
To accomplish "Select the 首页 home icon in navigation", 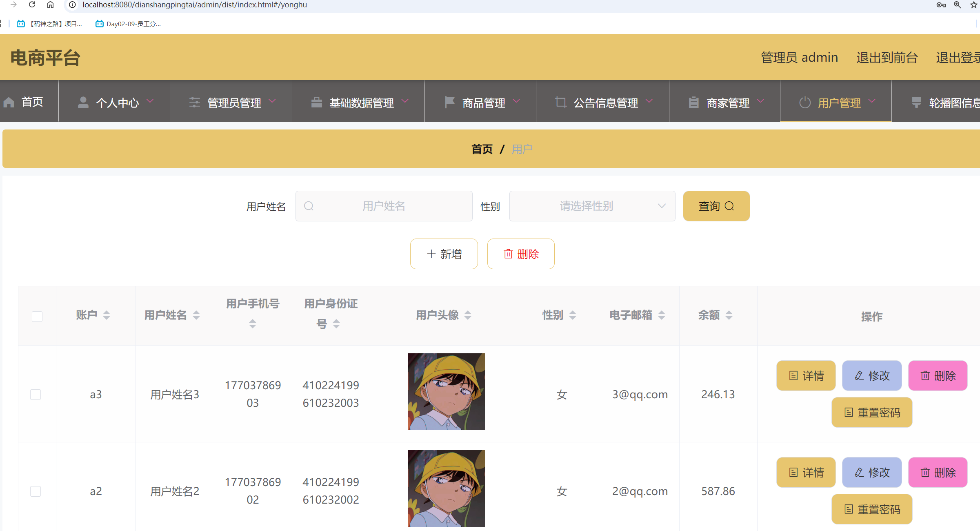I will pyautogui.click(x=9, y=102).
